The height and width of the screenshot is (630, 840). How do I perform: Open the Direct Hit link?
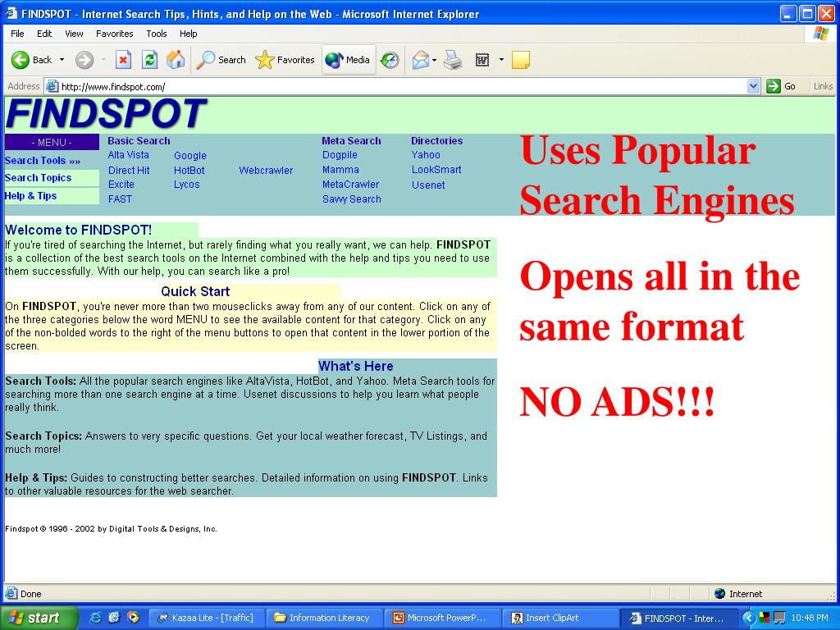[129, 171]
